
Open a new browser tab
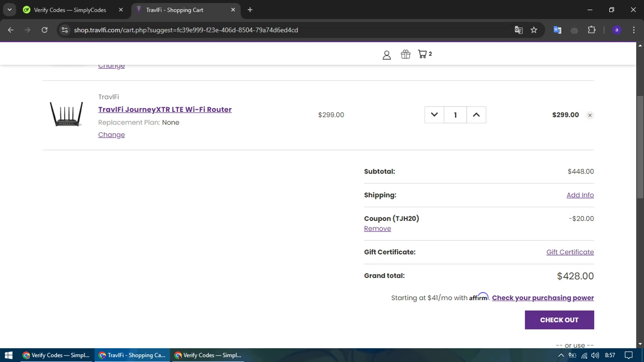250,10
